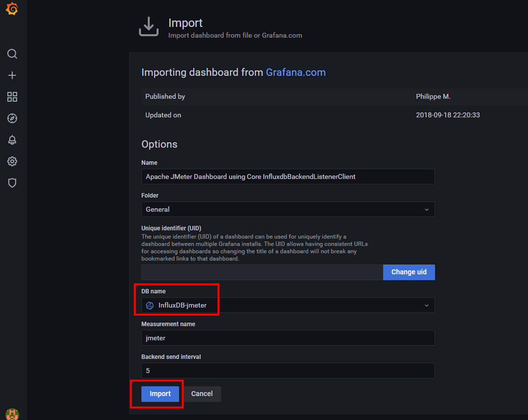Click the Cancel button
528x420 pixels.
click(202, 394)
